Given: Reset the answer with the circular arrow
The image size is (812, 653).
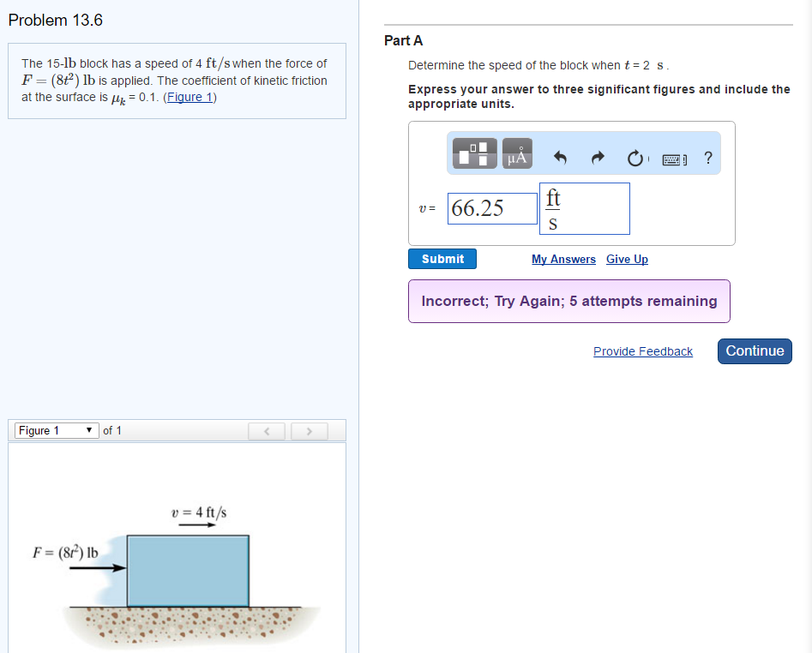Looking at the screenshot, I should (635, 158).
